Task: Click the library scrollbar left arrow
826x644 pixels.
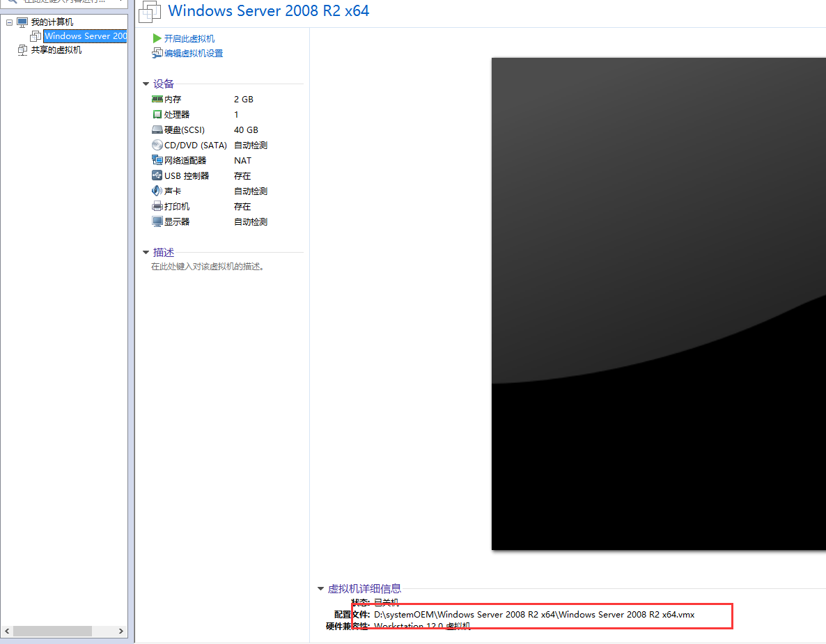Action: tap(7, 631)
